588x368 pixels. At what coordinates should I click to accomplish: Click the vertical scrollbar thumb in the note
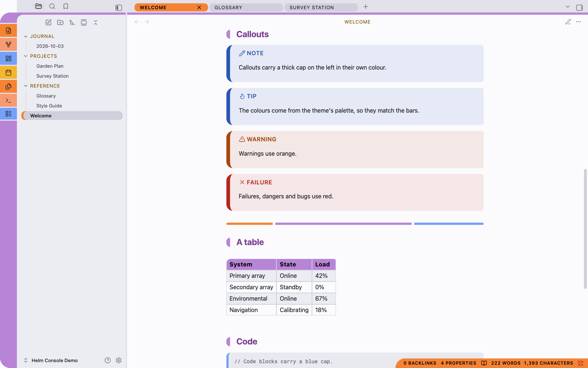click(585, 229)
